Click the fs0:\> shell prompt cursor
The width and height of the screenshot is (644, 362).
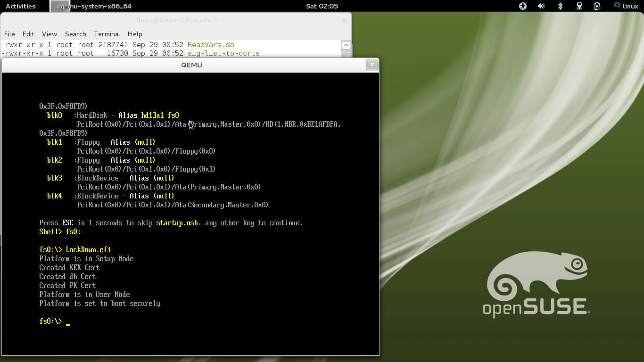pos(68,321)
